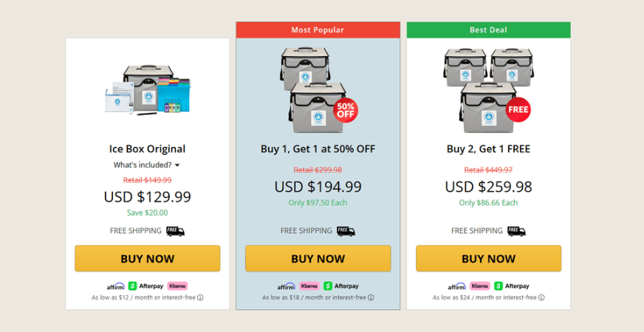
Task: Click the Afterpay logo in the Best Deal card
Action: 512,286
